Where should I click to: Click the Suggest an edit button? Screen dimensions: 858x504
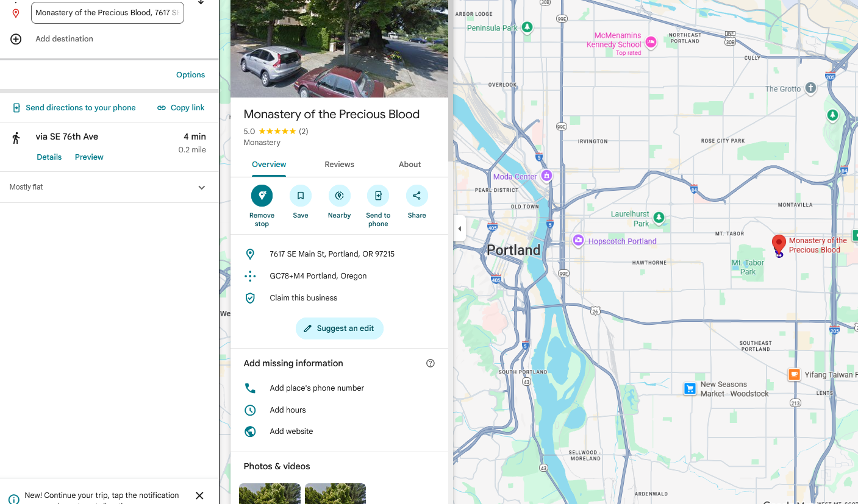[340, 328]
